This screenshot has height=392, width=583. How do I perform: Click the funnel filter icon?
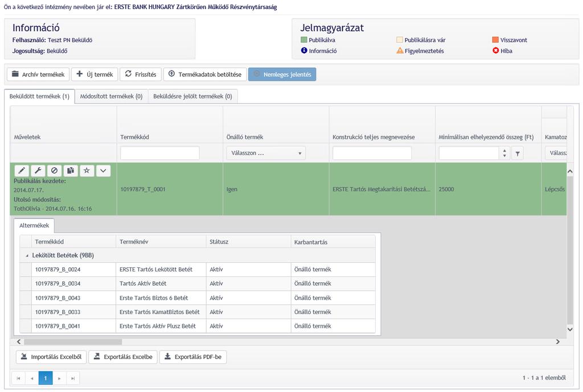tap(518, 153)
